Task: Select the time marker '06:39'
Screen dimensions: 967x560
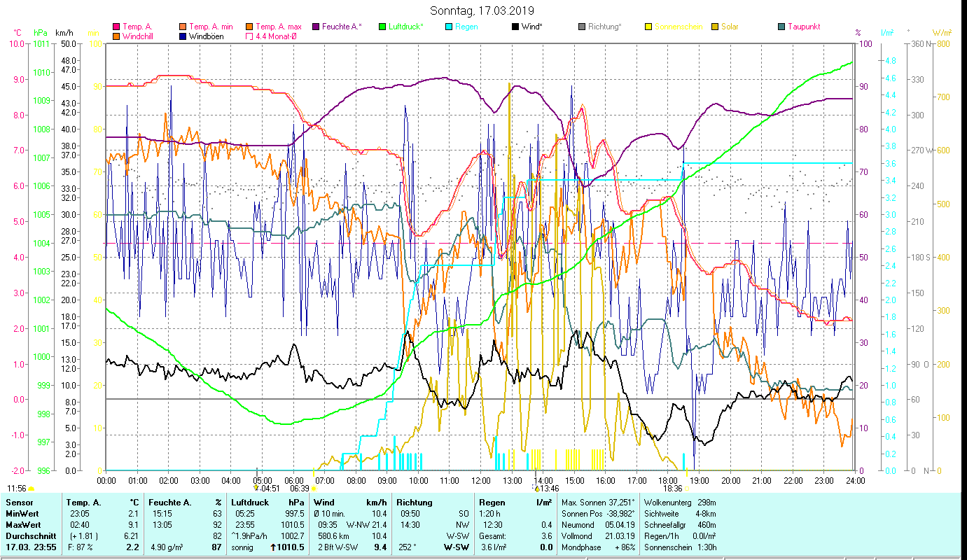Action: pos(300,489)
